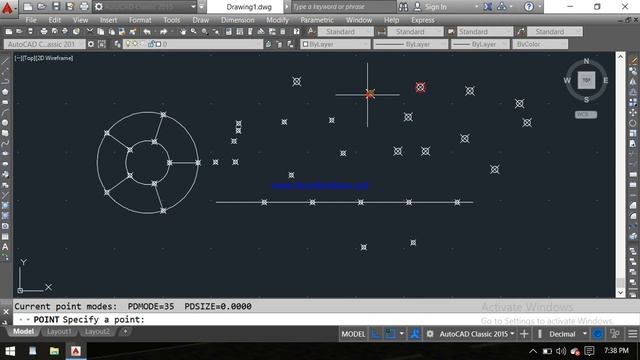Toggle Object Snap in the status bar
The width and height of the screenshot is (640, 360).
coord(390,334)
